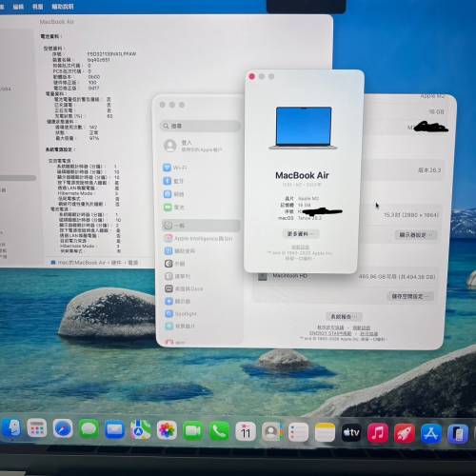Open Mail from the Dock
476x476 pixels.
pos(115,430)
